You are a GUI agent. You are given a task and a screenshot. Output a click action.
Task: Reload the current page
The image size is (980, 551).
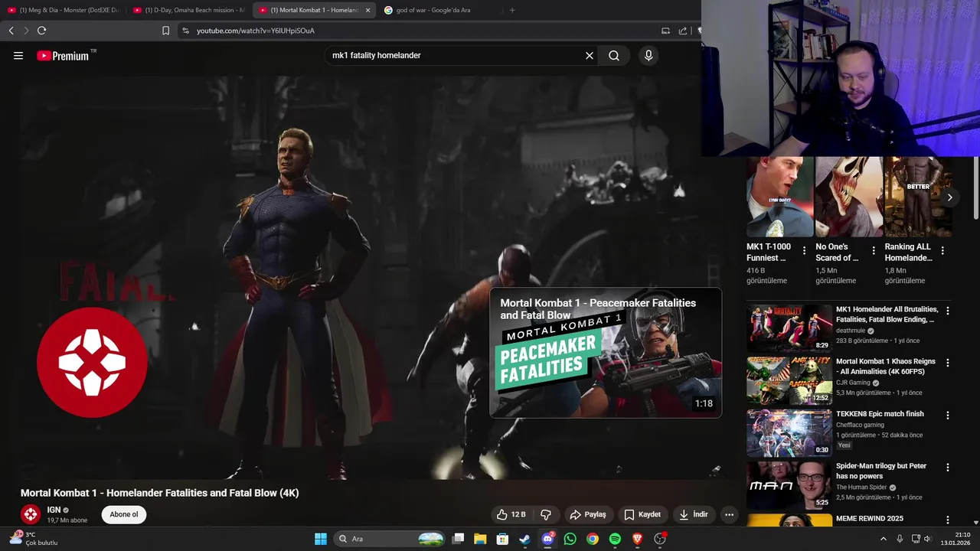pos(41,31)
